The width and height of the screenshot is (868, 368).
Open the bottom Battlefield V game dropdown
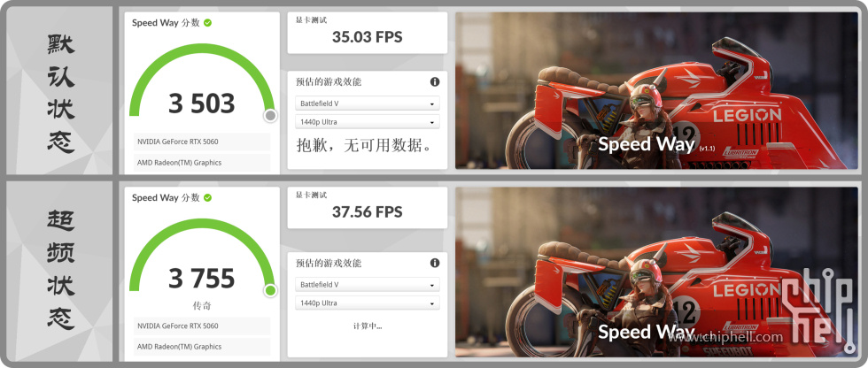click(368, 285)
